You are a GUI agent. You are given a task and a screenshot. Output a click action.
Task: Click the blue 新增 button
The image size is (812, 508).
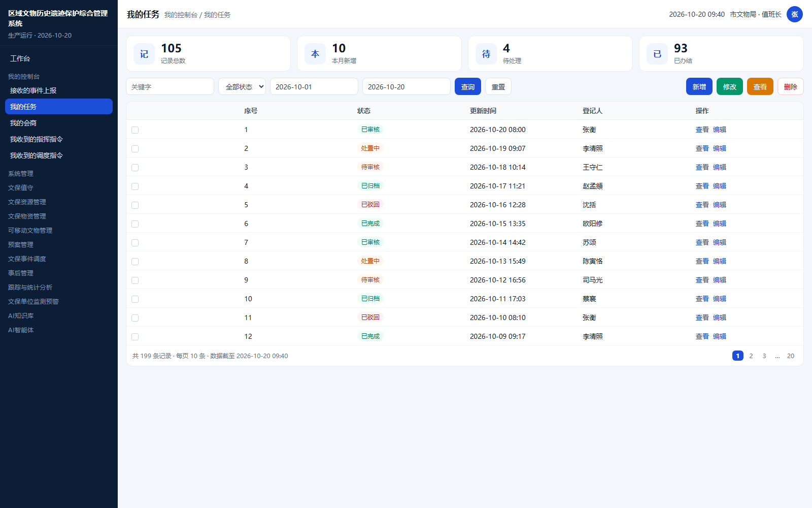point(699,86)
